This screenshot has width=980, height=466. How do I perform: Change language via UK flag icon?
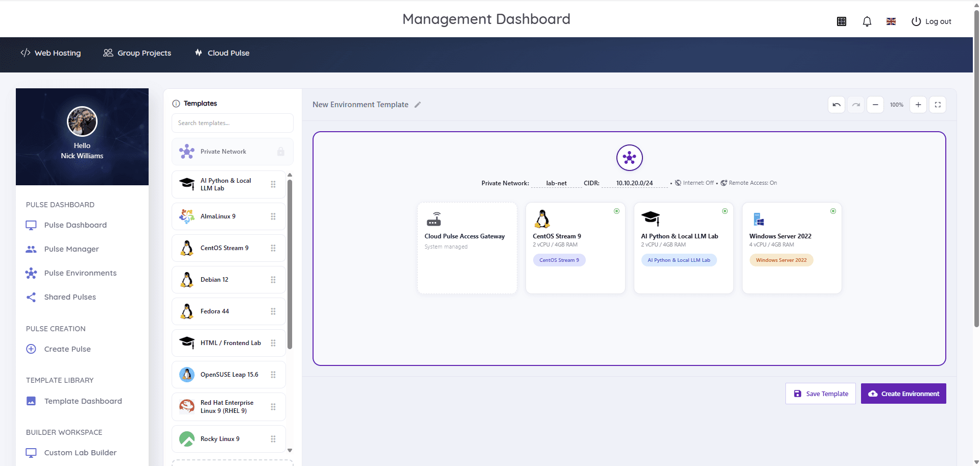pos(891,21)
